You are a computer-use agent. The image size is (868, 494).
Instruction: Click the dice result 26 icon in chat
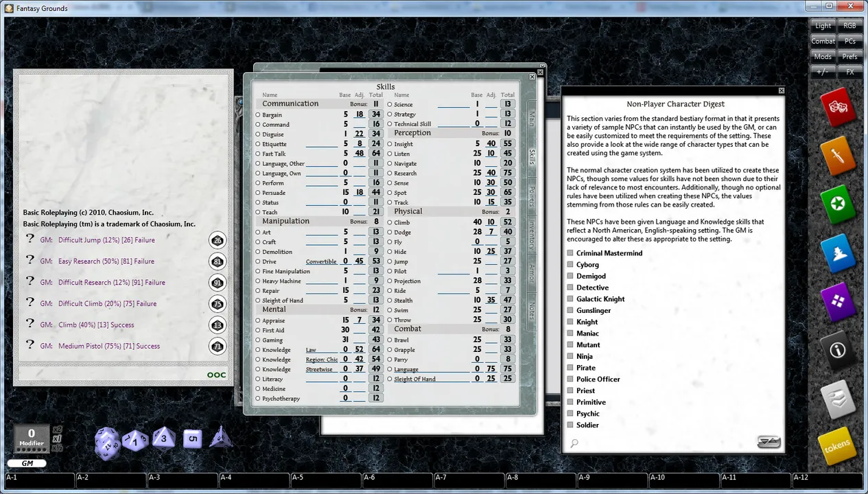click(218, 240)
